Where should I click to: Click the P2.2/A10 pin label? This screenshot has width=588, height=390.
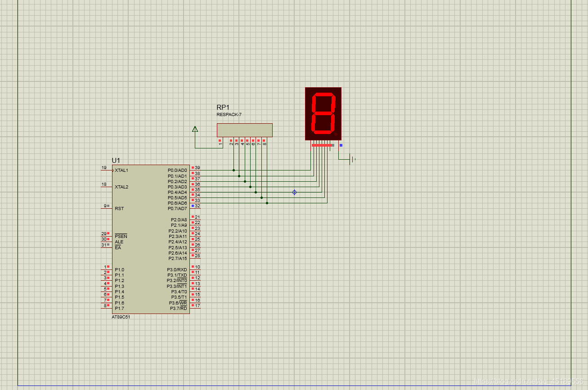pos(178,231)
